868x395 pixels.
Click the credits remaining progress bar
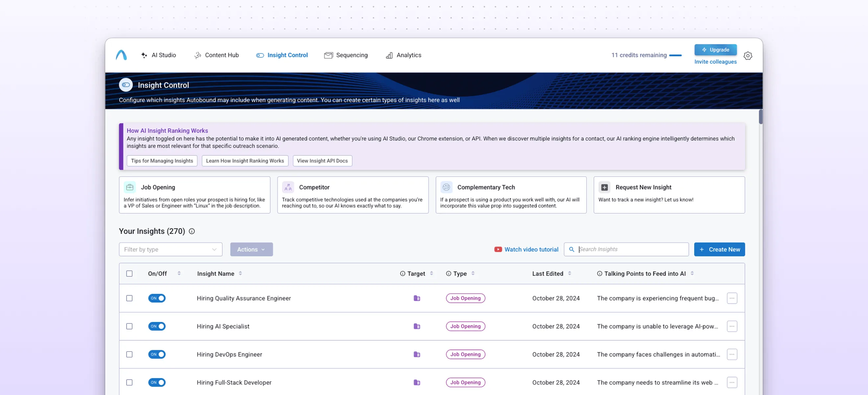(675, 55)
